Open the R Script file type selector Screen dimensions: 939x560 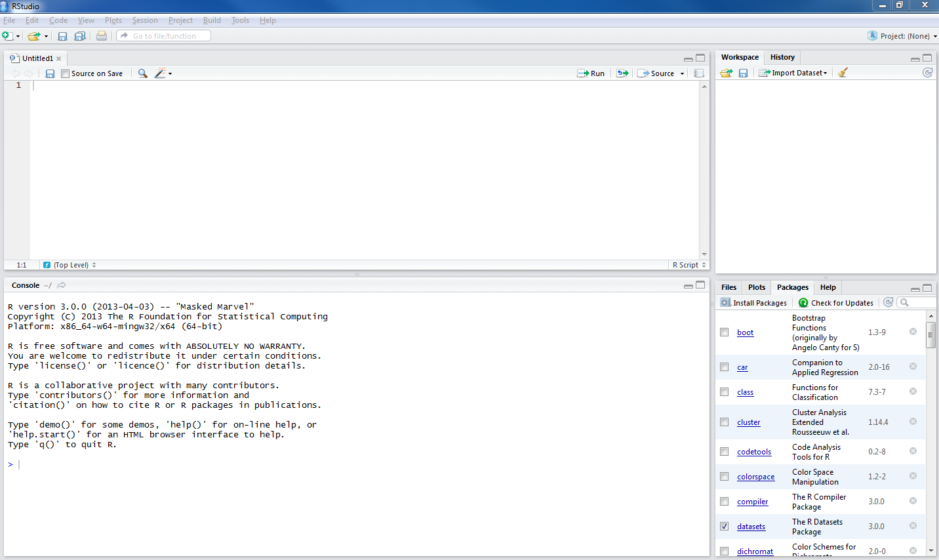[689, 265]
